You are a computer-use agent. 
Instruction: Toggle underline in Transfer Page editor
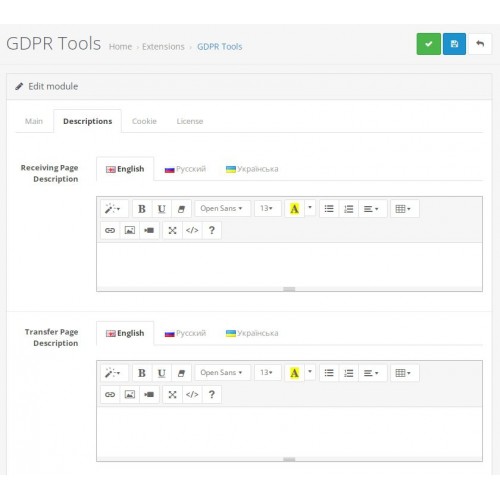[162, 373]
